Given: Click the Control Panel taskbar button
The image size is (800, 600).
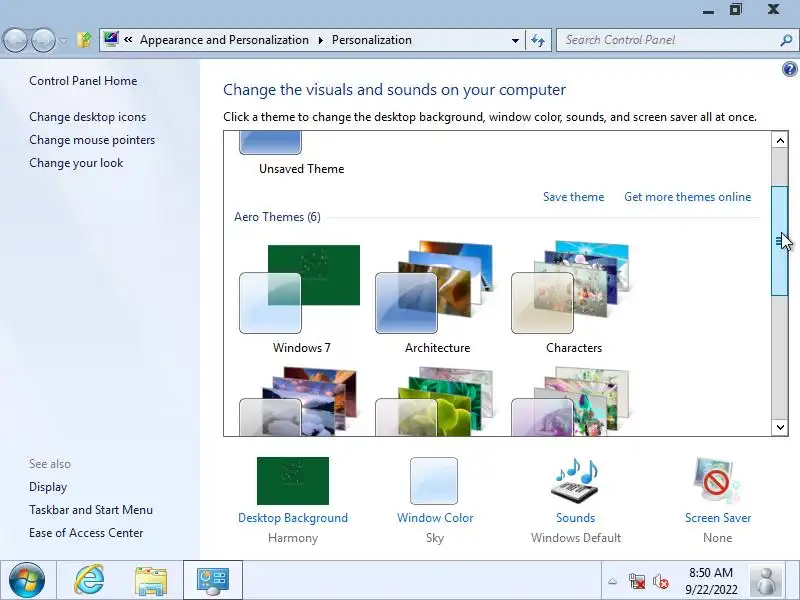Looking at the screenshot, I should (x=213, y=580).
